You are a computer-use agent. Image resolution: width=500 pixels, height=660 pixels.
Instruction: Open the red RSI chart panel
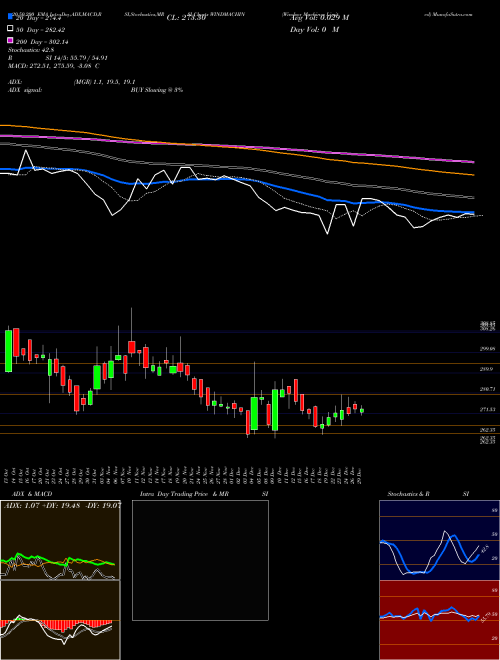(x=439, y=620)
